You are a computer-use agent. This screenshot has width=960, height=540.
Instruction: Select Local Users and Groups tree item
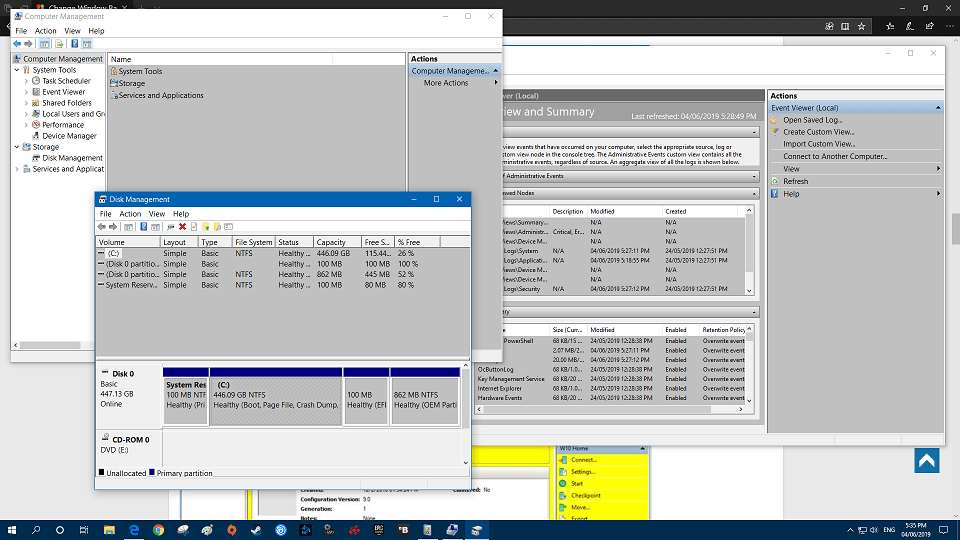coord(73,114)
